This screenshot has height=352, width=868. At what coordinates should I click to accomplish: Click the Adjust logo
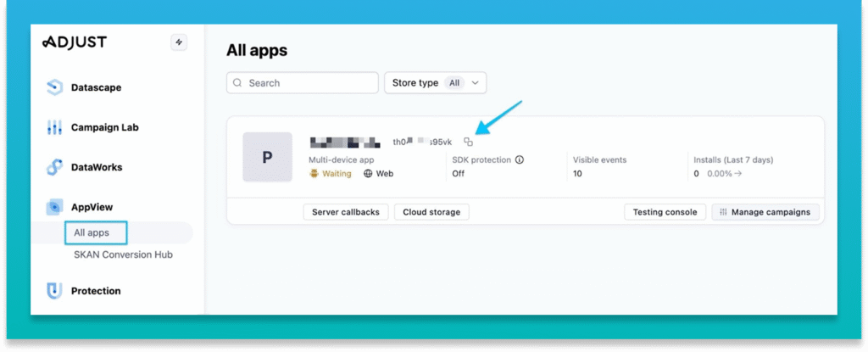point(75,42)
